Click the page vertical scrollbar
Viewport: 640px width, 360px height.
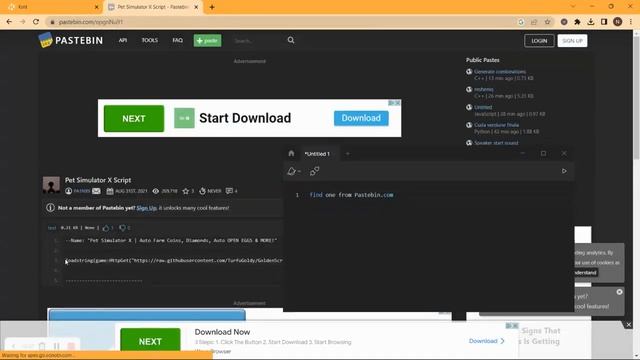click(636, 98)
